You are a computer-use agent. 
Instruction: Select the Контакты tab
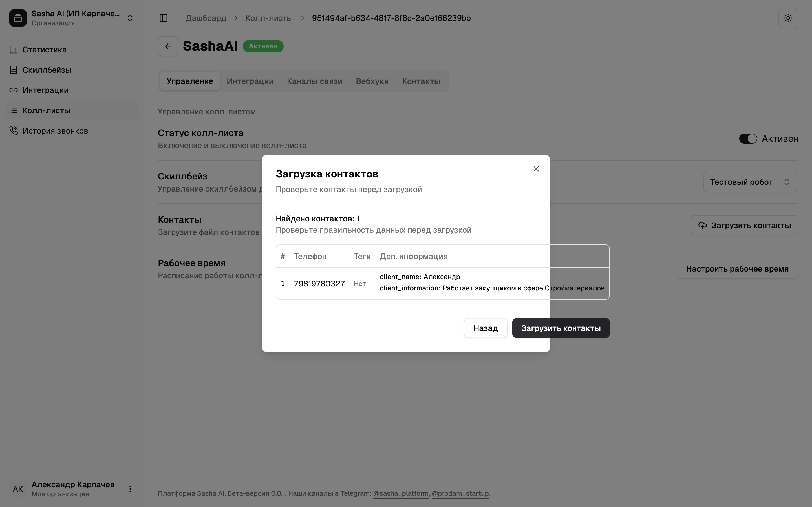click(x=421, y=81)
